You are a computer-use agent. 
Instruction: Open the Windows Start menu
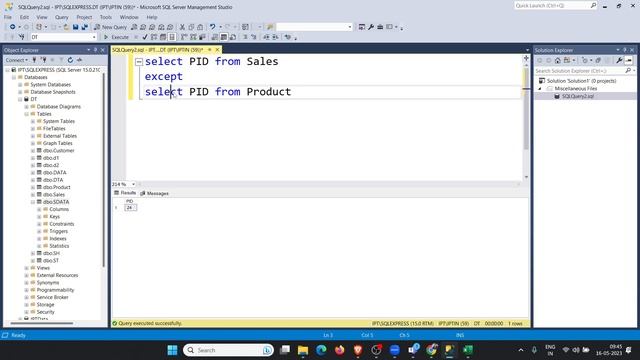coord(172,350)
